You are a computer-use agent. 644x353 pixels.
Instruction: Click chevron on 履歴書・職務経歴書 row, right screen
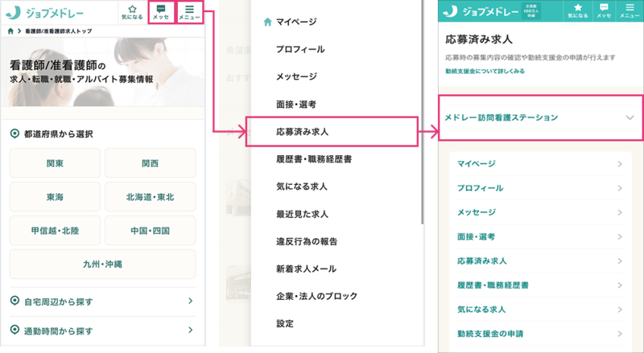(x=620, y=285)
